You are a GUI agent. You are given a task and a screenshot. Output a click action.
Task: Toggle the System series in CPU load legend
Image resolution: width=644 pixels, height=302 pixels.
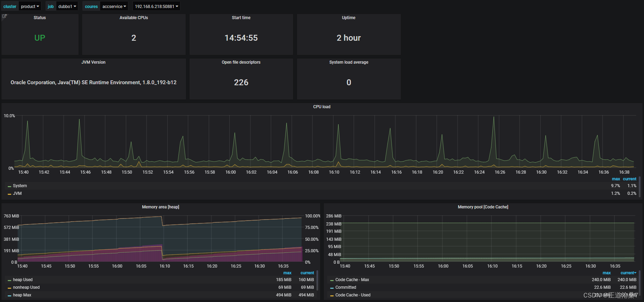[20, 186]
